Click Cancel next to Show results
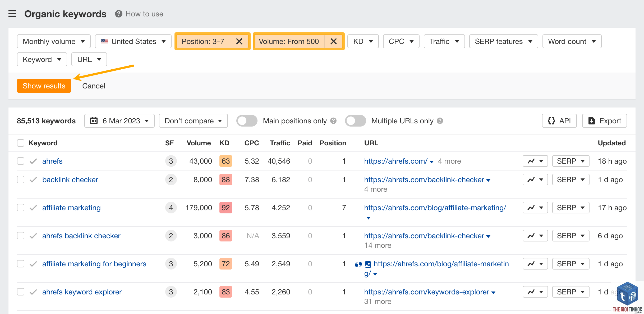644x314 pixels. (94, 86)
